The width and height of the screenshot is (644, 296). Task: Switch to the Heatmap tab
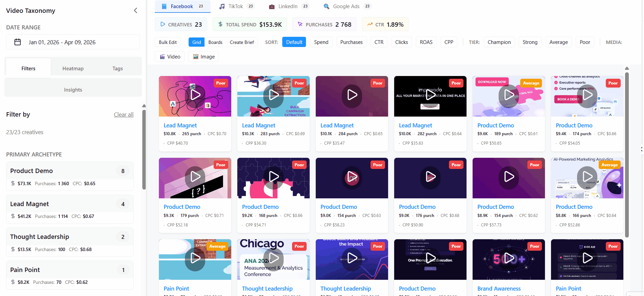click(73, 69)
